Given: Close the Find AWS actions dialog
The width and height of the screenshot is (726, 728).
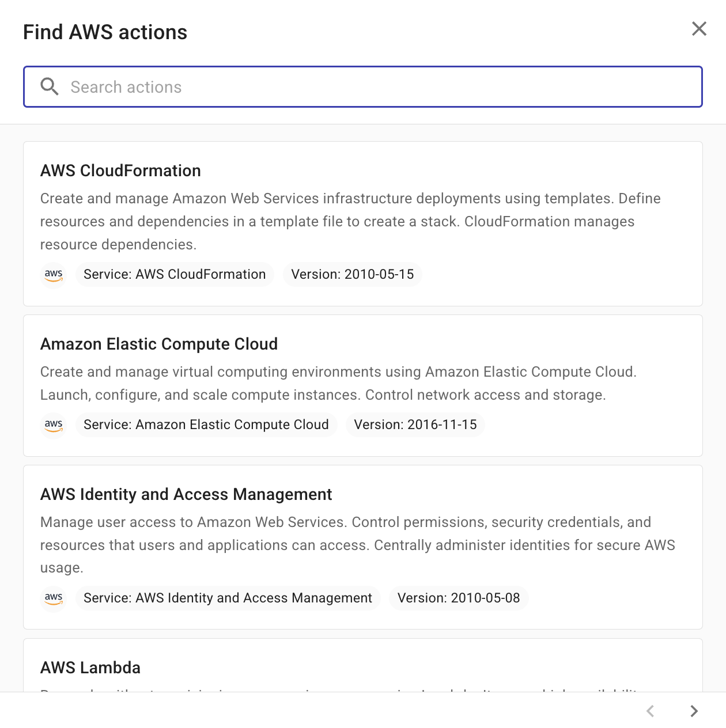Looking at the screenshot, I should 699,29.
